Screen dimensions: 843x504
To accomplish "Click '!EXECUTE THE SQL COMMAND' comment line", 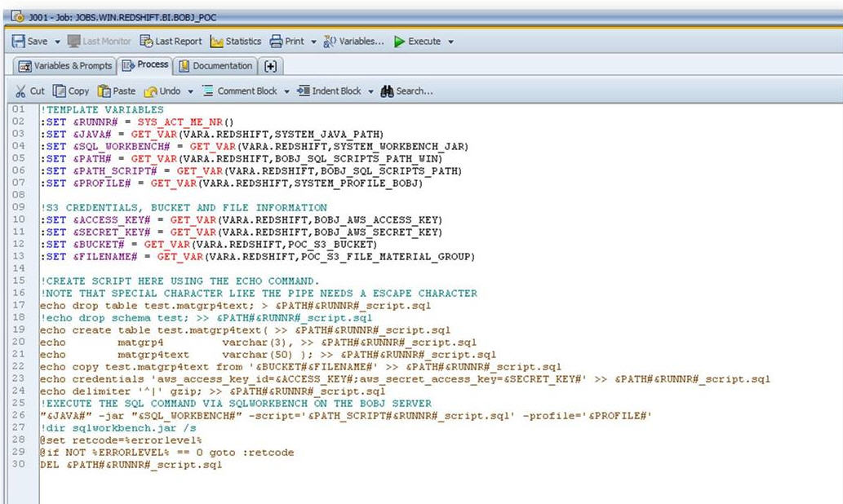I will point(236,404).
